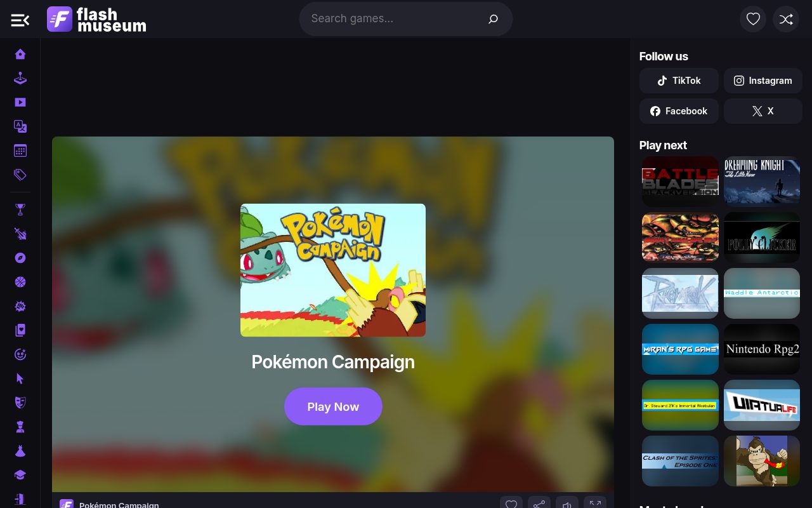Go to Home sidebar icon
The image size is (812, 508).
click(x=20, y=54)
